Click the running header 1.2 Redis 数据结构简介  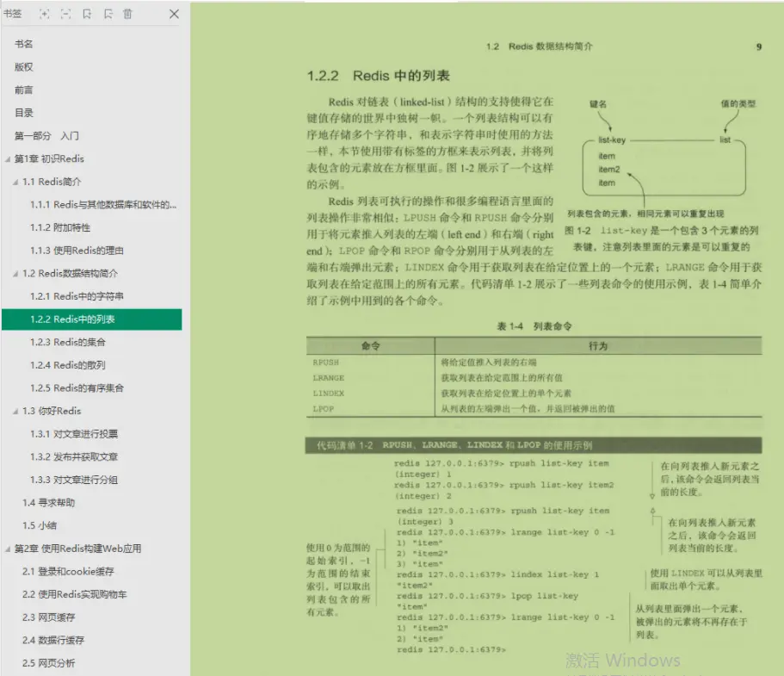point(539,47)
